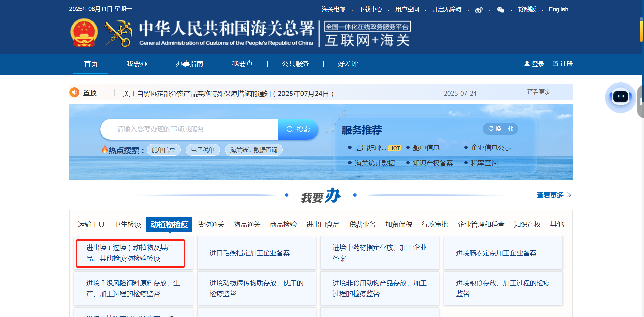Open 首页 in the navigation bar

tap(91, 64)
